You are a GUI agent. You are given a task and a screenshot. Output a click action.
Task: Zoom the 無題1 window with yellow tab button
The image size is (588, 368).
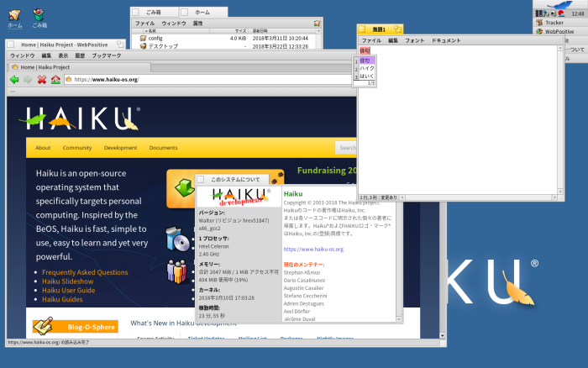[397, 29]
